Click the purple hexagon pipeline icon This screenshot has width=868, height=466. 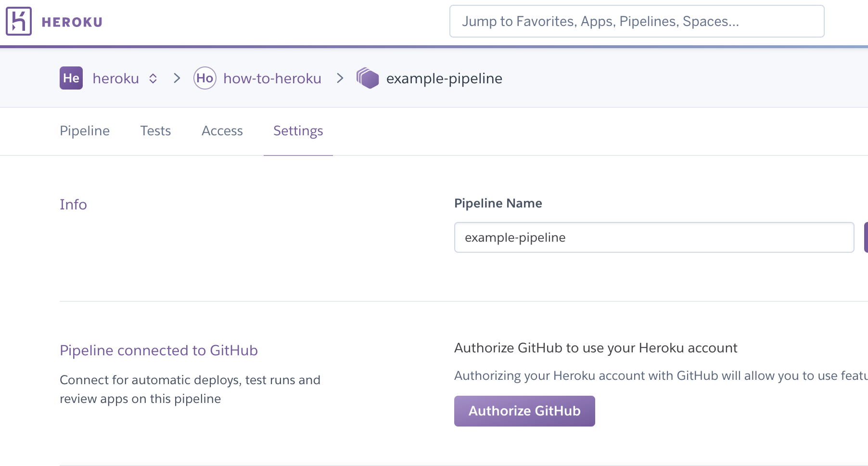tap(368, 78)
